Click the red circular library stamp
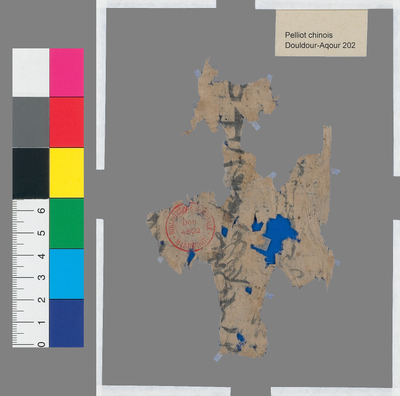This screenshot has width=400, height=396. 190,227
